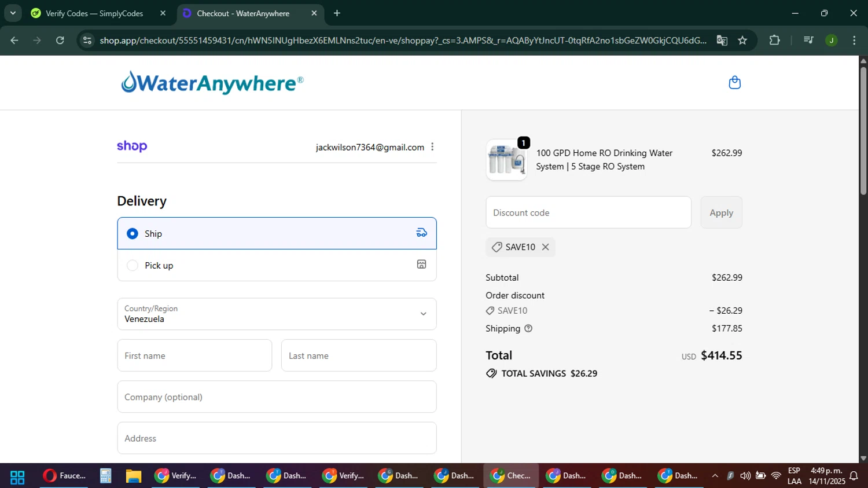Viewport: 868px width, 488px height.
Task: Select the Pick up delivery option
Action: 277,265
